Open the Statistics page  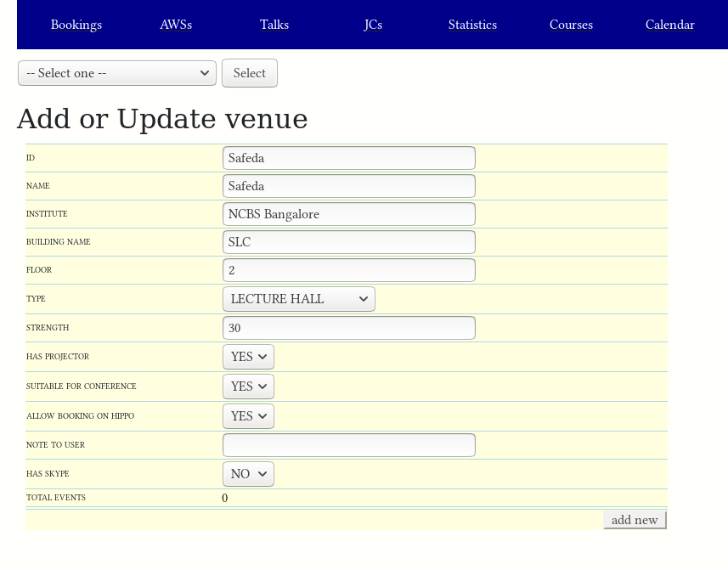pyautogui.click(x=472, y=25)
